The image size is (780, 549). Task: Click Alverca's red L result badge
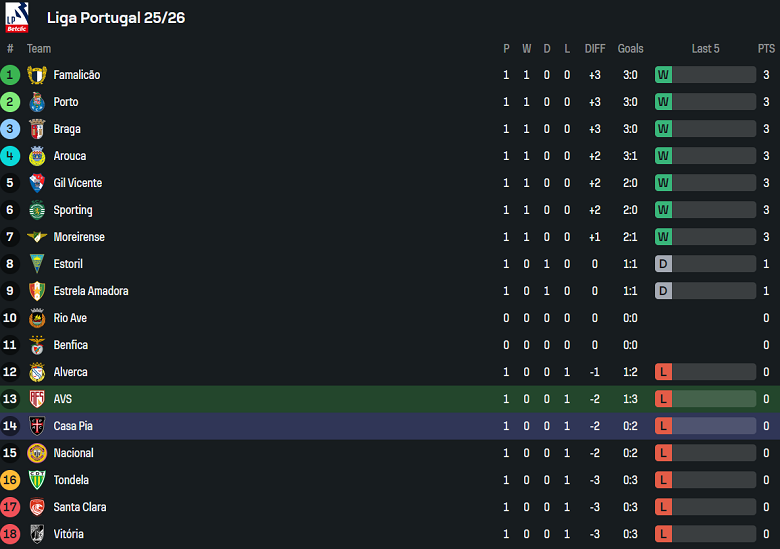coord(663,372)
